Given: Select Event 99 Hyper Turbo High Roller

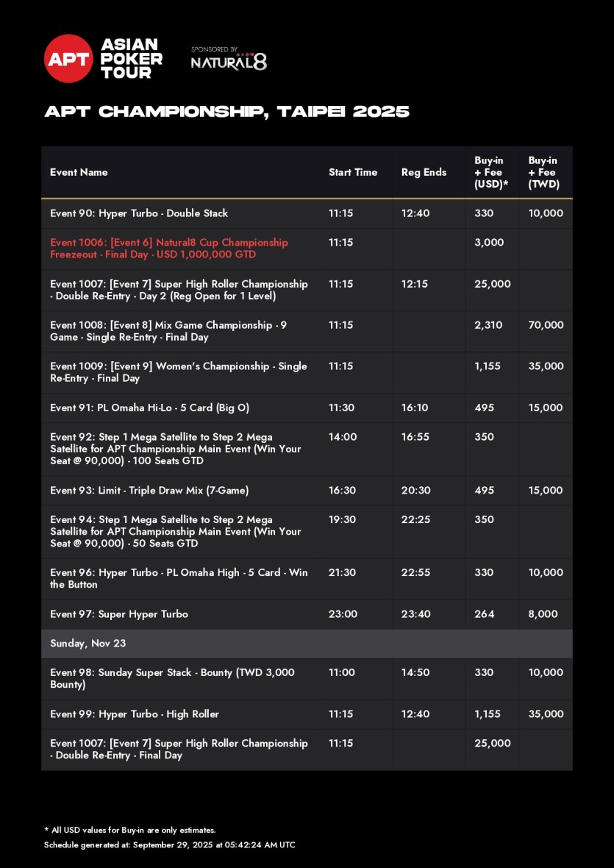Looking at the screenshot, I should click(x=135, y=714).
